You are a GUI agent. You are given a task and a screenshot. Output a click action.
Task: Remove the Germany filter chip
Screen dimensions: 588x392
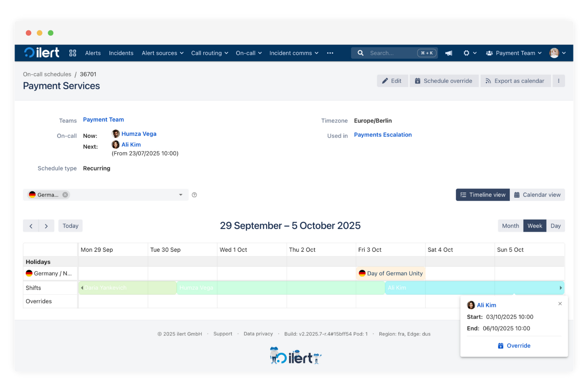point(65,195)
